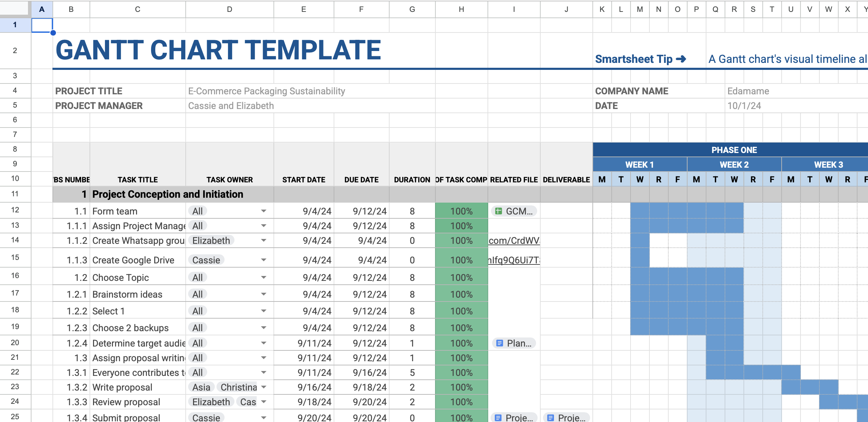Screen dimensions: 868x422
Task: Open the GCM spreadsheet file chip
Action: click(x=514, y=211)
